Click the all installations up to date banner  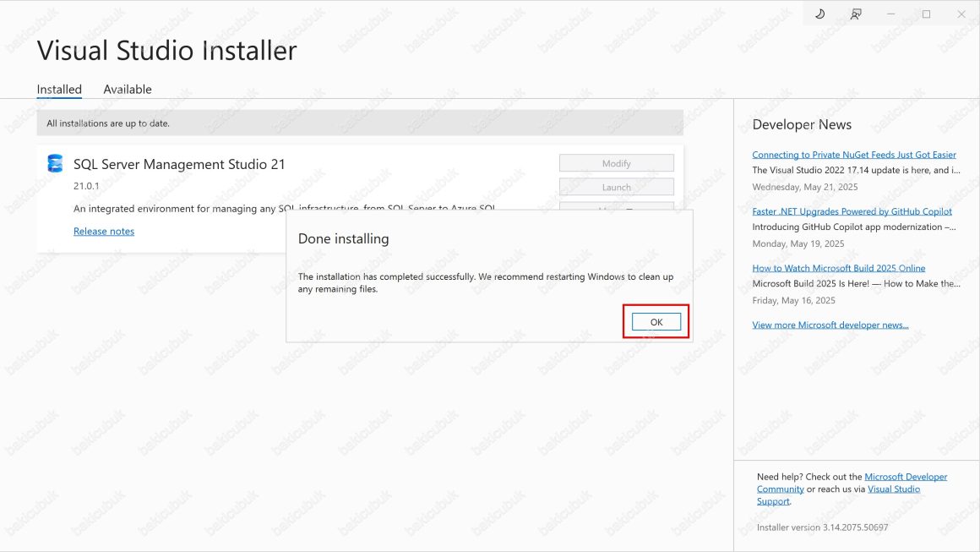point(363,123)
